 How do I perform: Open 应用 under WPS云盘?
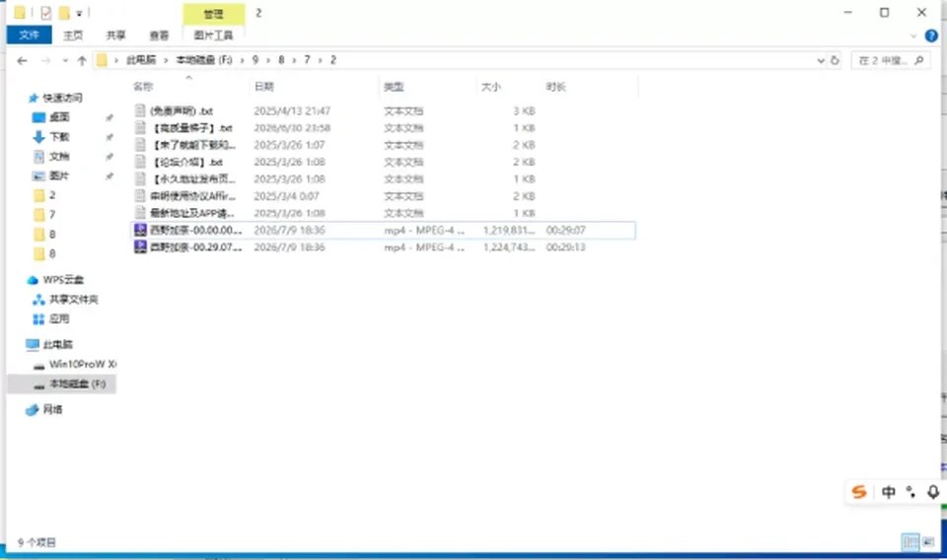click(59, 318)
